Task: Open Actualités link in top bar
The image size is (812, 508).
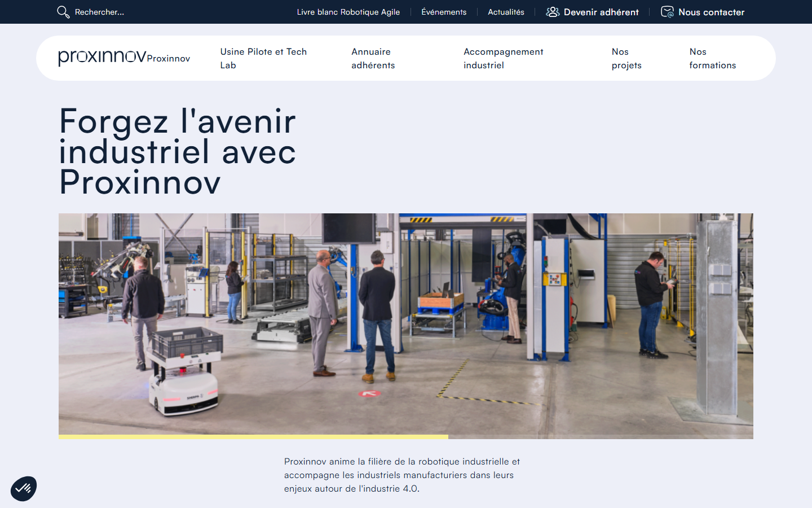Action: [x=506, y=12]
